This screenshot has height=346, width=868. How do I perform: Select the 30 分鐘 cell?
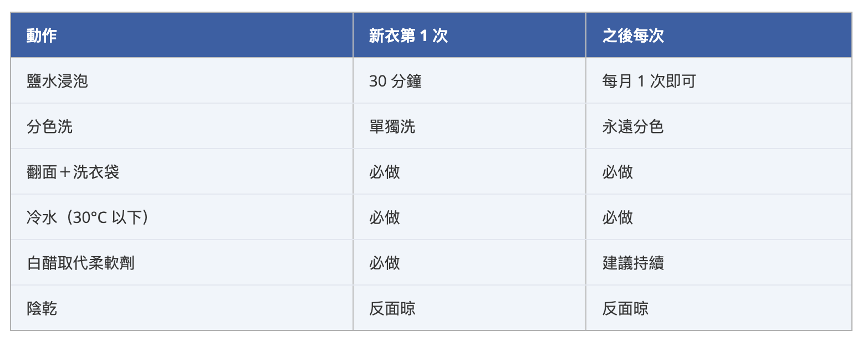tap(395, 82)
